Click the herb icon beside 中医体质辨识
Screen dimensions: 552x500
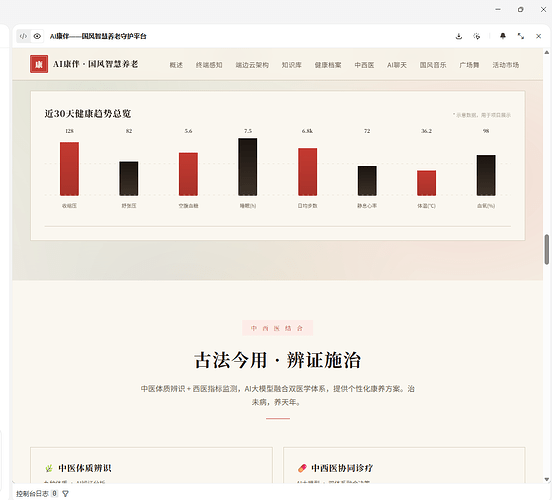49,468
